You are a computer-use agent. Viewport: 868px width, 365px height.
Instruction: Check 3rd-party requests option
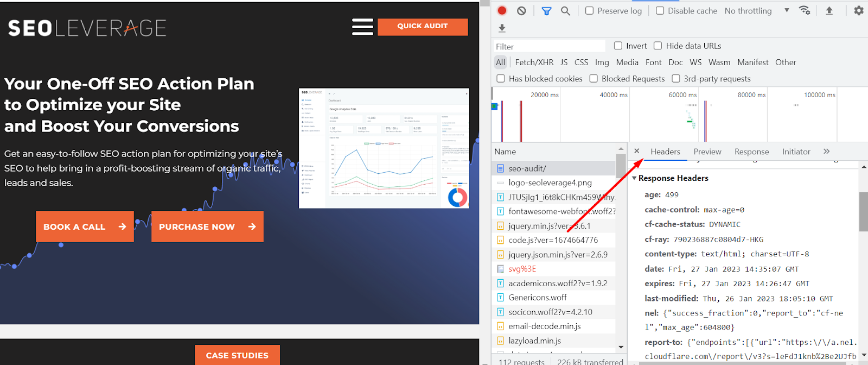coord(676,78)
